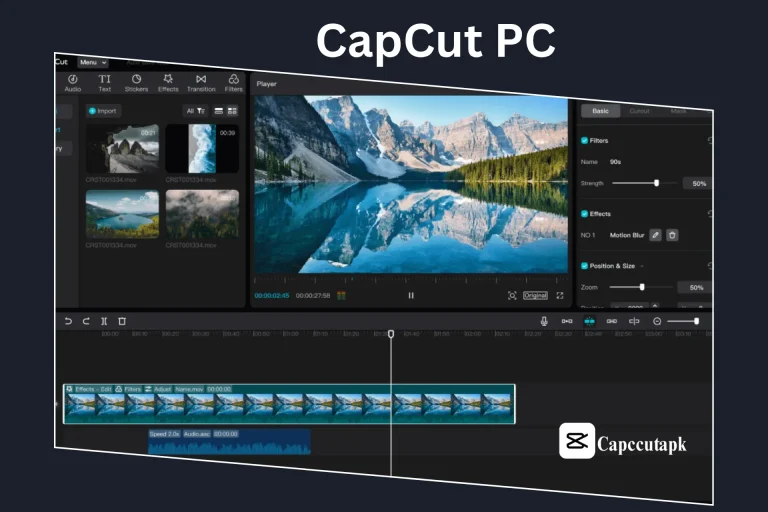Screen dimensions: 768x512
Task: Toggle the timeline linkage icon
Action: click(x=611, y=321)
